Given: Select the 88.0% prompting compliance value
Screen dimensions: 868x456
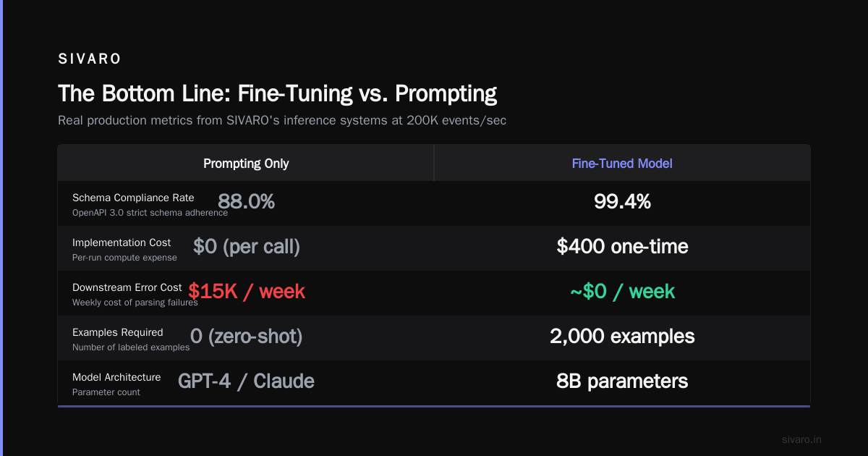Looking at the screenshot, I should coord(246,202).
